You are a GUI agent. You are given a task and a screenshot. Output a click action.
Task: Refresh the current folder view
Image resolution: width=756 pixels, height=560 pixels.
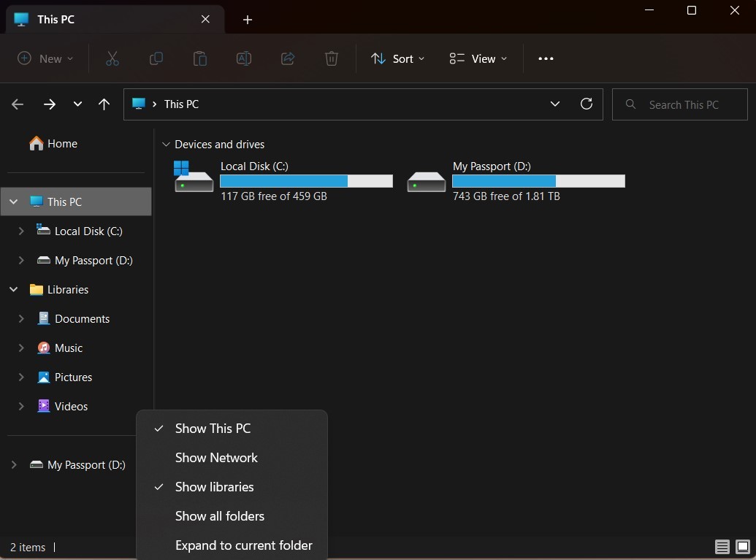[587, 104]
